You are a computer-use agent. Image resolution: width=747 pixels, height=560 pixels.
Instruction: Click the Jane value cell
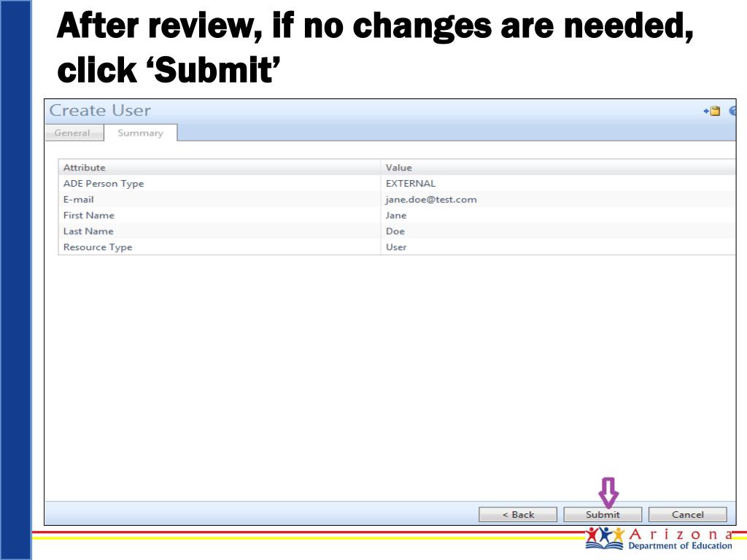[x=396, y=215]
